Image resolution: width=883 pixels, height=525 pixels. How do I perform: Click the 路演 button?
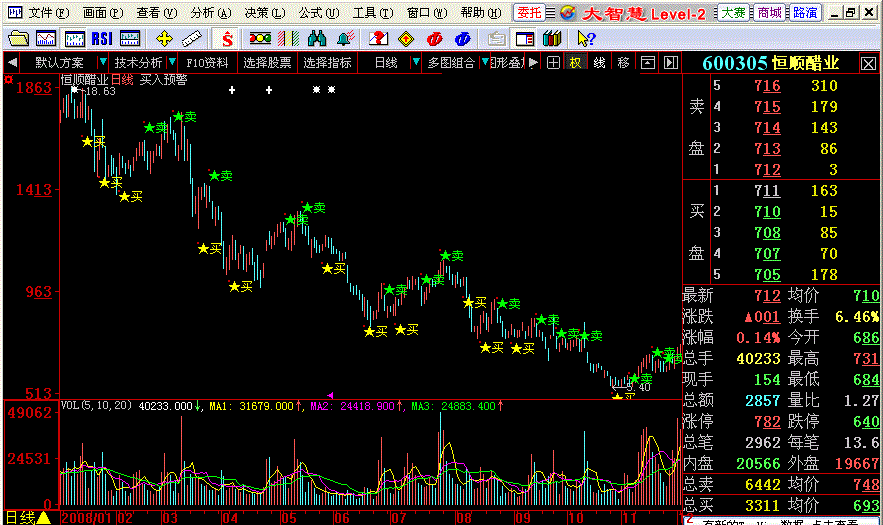pyautogui.click(x=805, y=13)
